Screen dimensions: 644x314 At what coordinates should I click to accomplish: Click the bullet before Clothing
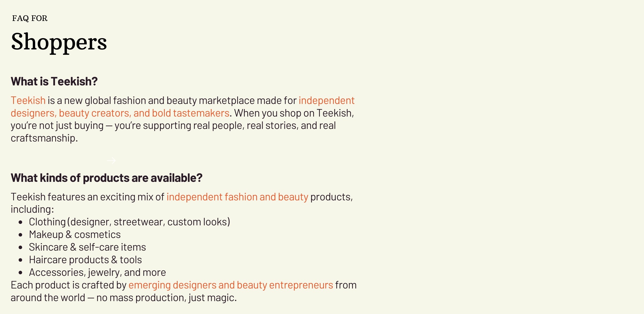tap(21, 222)
